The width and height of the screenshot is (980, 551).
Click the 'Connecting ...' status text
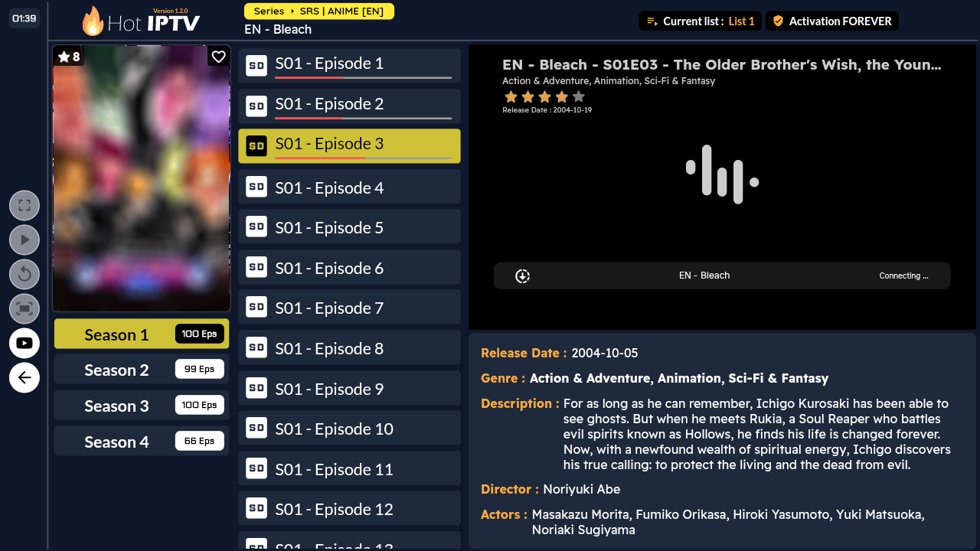903,275
